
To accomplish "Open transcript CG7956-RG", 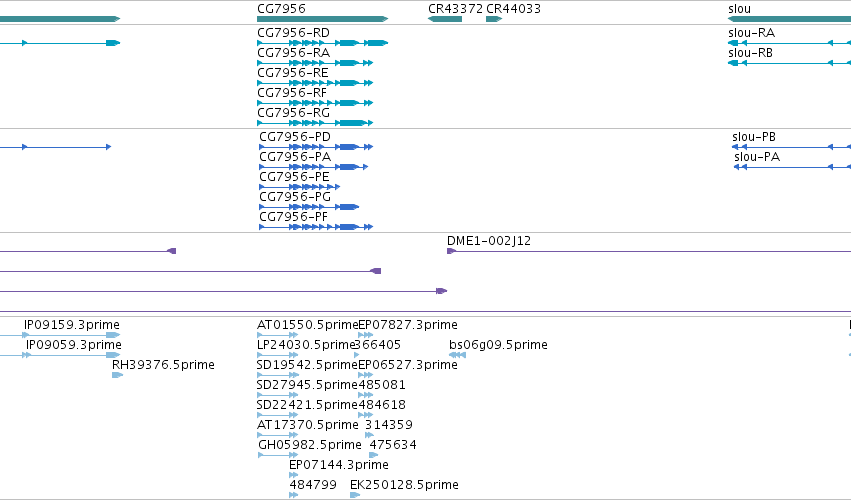I will tap(294, 113).
